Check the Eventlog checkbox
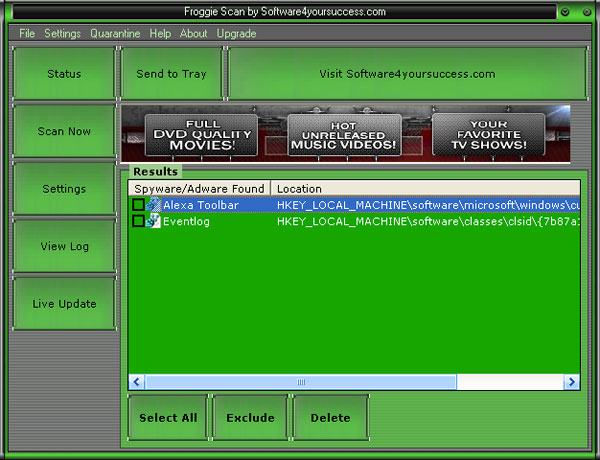Image resolution: width=600 pixels, height=460 pixels. click(138, 221)
